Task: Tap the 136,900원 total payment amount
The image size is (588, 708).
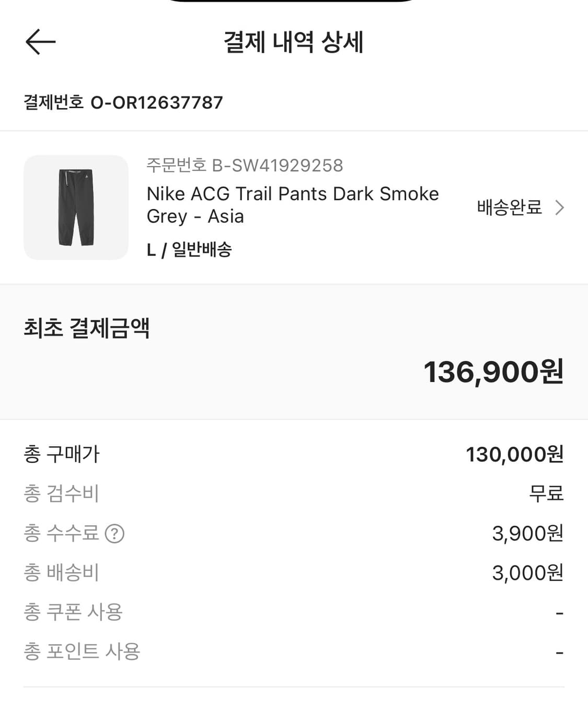Action: pyautogui.click(x=493, y=372)
